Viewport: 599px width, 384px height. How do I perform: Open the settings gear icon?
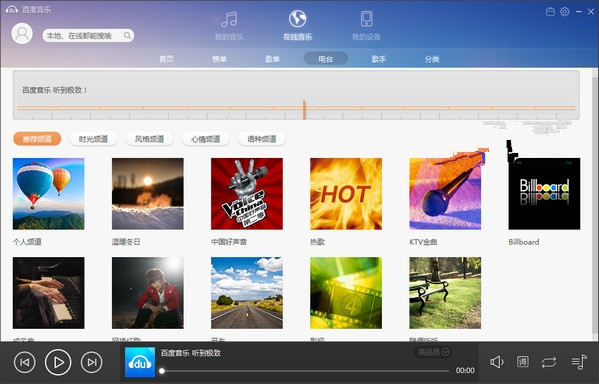point(565,11)
